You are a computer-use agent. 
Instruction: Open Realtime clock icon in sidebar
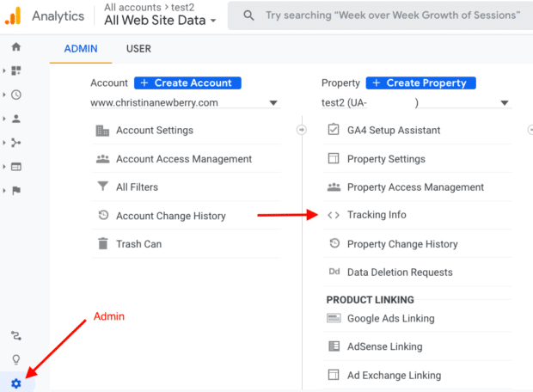[x=15, y=95]
